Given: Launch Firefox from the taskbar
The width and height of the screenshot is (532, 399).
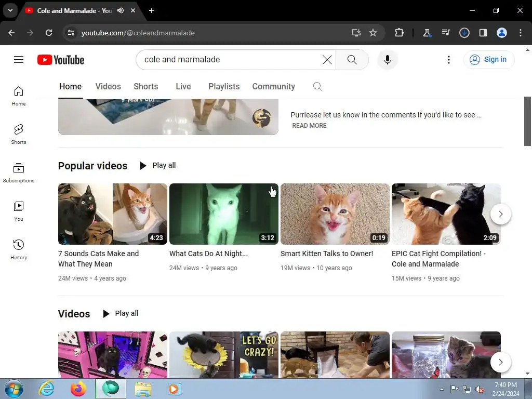Looking at the screenshot, I should click(x=78, y=389).
